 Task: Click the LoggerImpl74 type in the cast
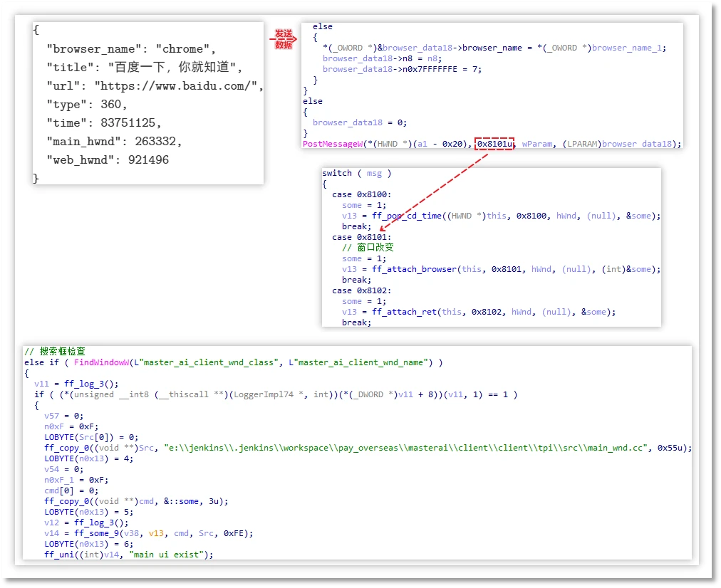pos(264,394)
